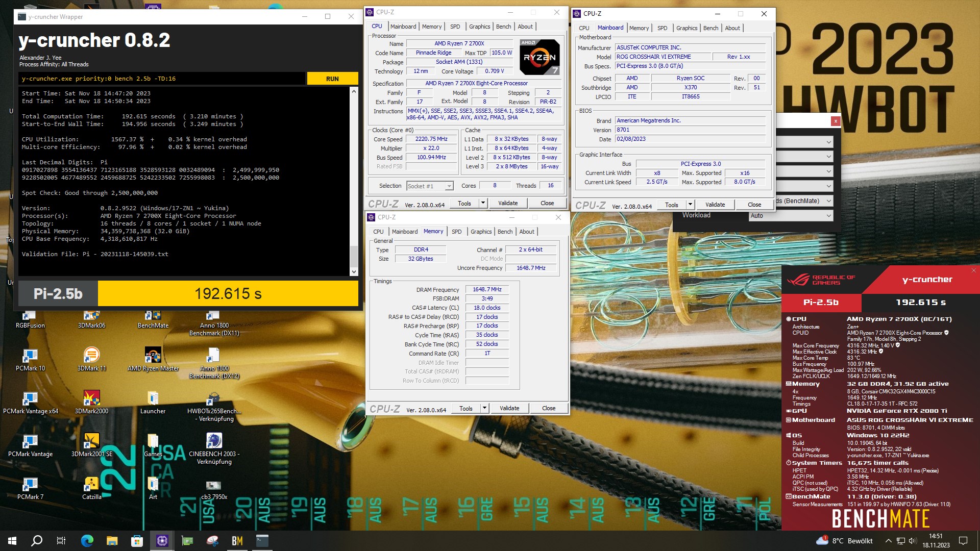Click the down arrow on y-cruncher output scrollbar
The width and height of the screenshot is (980, 551).
(x=354, y=272)
